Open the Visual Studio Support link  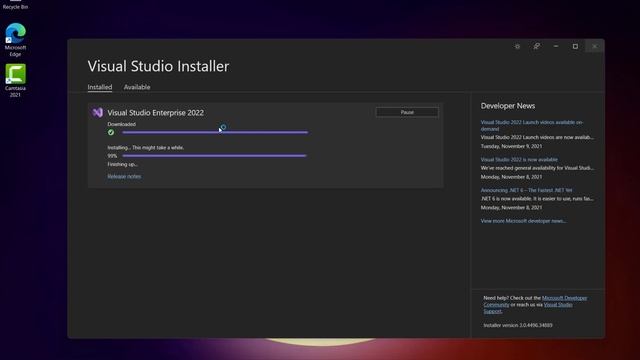coord(528,308)
